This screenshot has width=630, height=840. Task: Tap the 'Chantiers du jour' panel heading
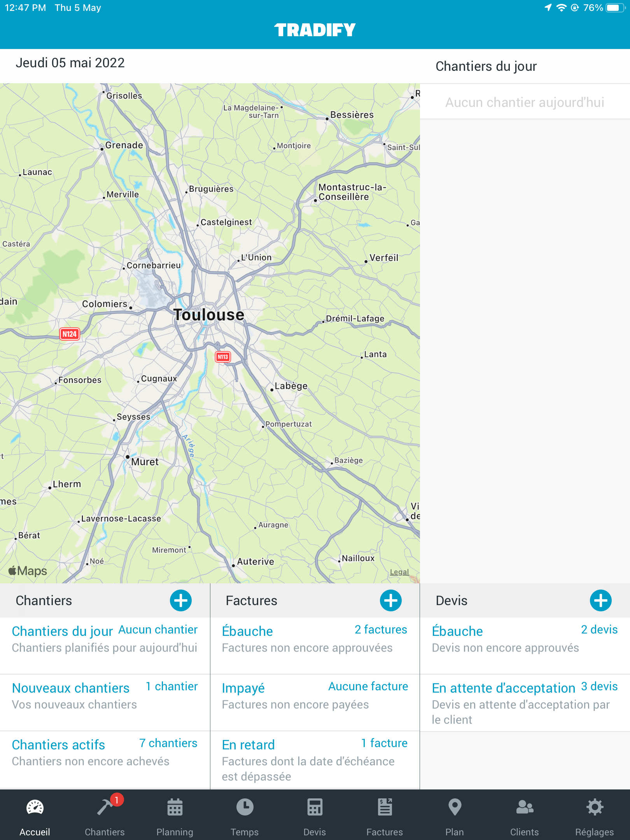coord(486,66)
